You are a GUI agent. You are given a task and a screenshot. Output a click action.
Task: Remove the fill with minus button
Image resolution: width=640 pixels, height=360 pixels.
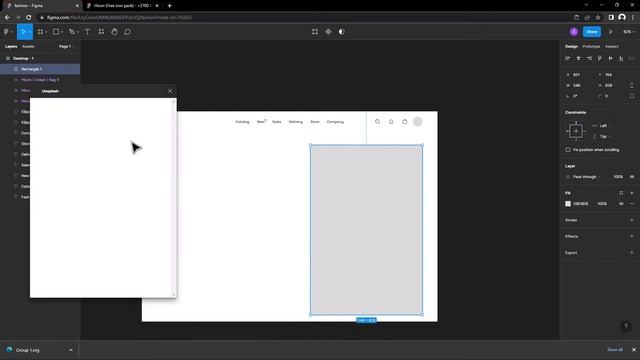pos(632,204)
